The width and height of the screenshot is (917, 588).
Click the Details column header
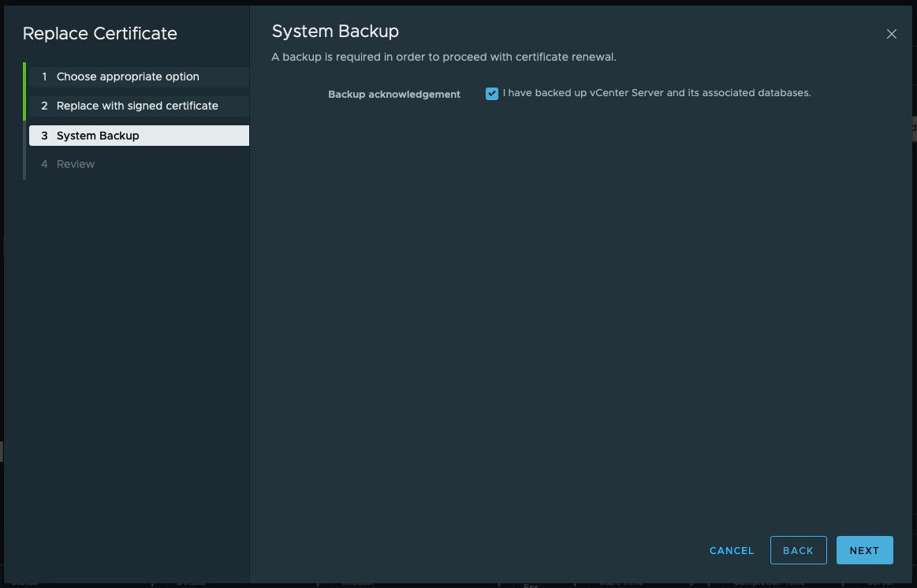pos(190,583)
